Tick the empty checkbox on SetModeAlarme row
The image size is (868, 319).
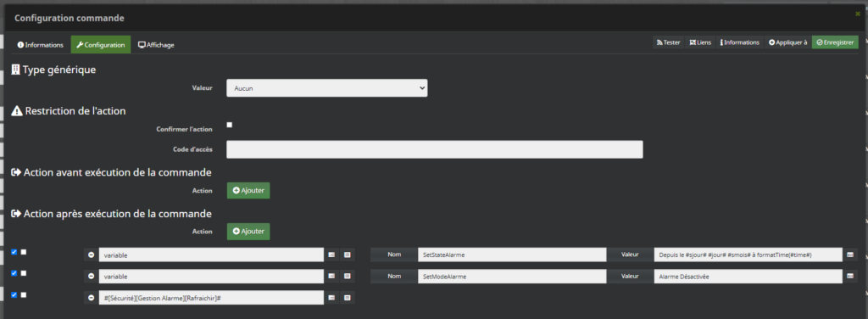(23, 273)
